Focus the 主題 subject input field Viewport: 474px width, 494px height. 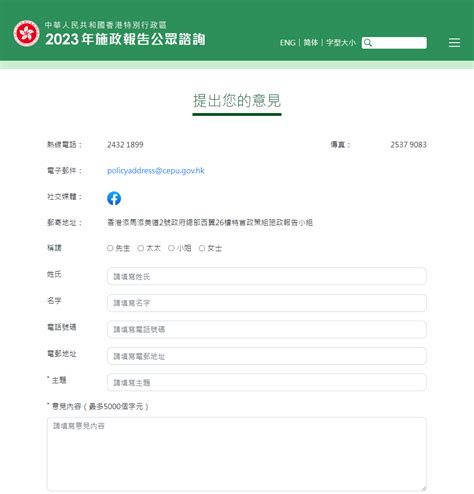point(267,382)
